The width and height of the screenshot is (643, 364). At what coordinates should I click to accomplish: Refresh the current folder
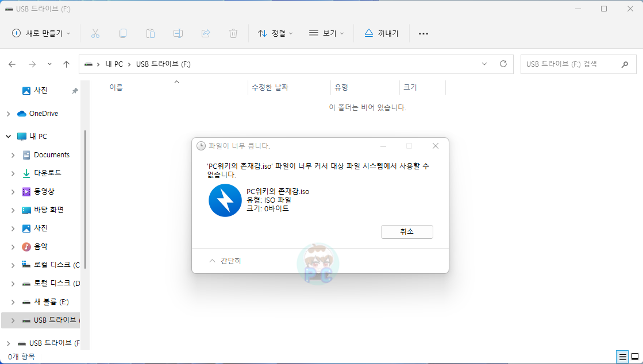click(x=503, y=64)
